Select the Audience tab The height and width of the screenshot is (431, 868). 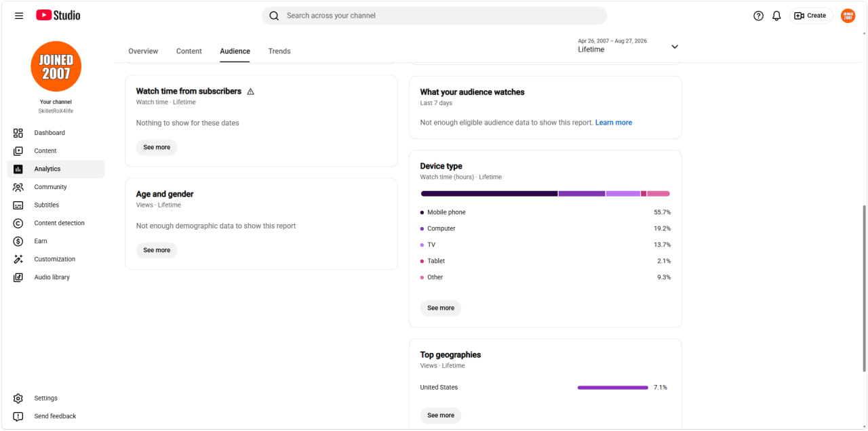pyautogui.click(x=235, y=52)
